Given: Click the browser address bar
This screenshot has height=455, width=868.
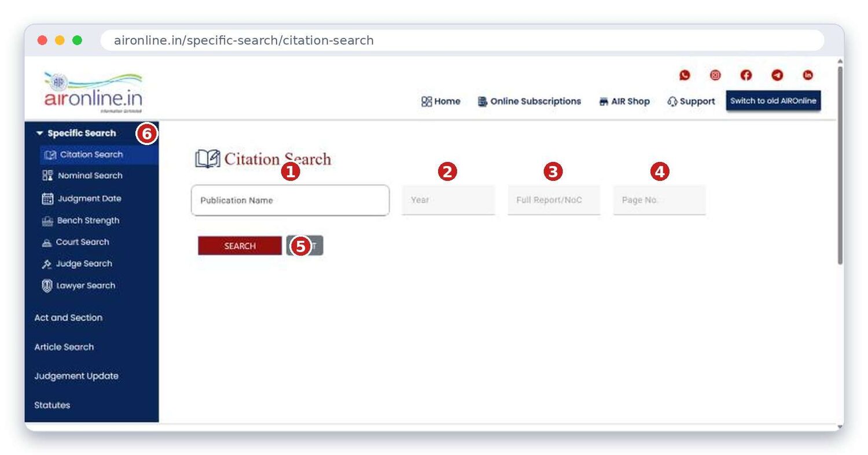Looking at the screenshot, I should pyautogui.click(x=462, y=40).
